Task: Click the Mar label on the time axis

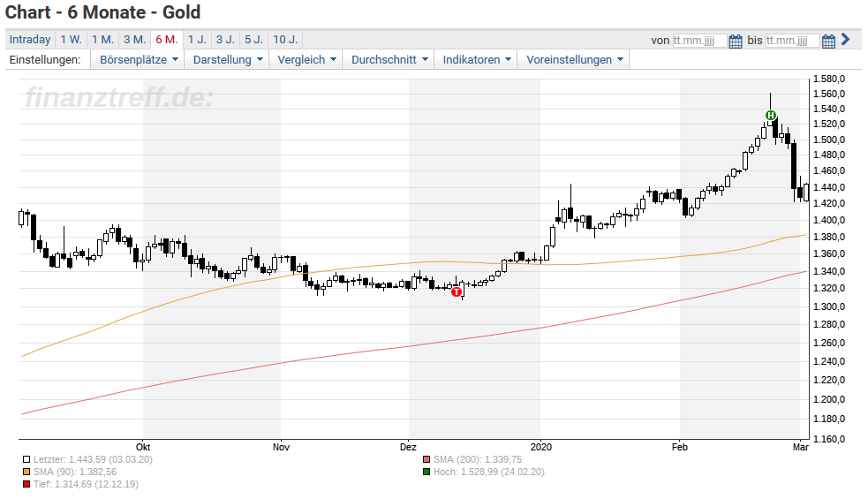Action: click(x=801, y=447)
